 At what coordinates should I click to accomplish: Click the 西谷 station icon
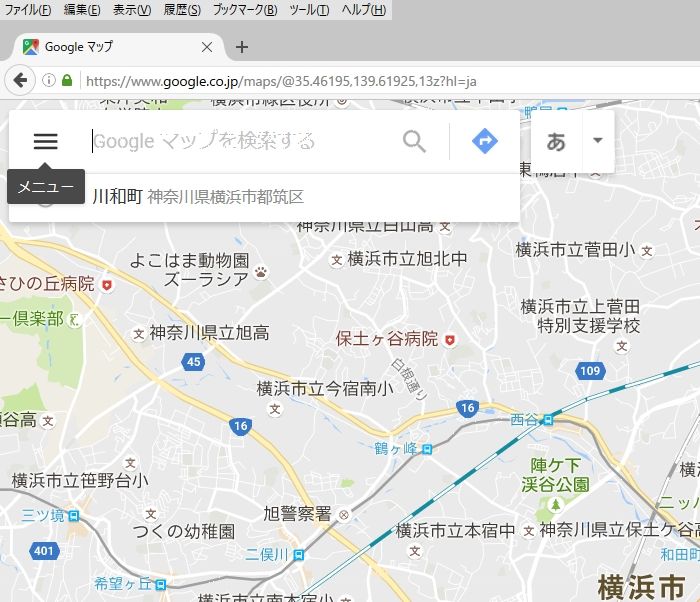tap(548, 420)
